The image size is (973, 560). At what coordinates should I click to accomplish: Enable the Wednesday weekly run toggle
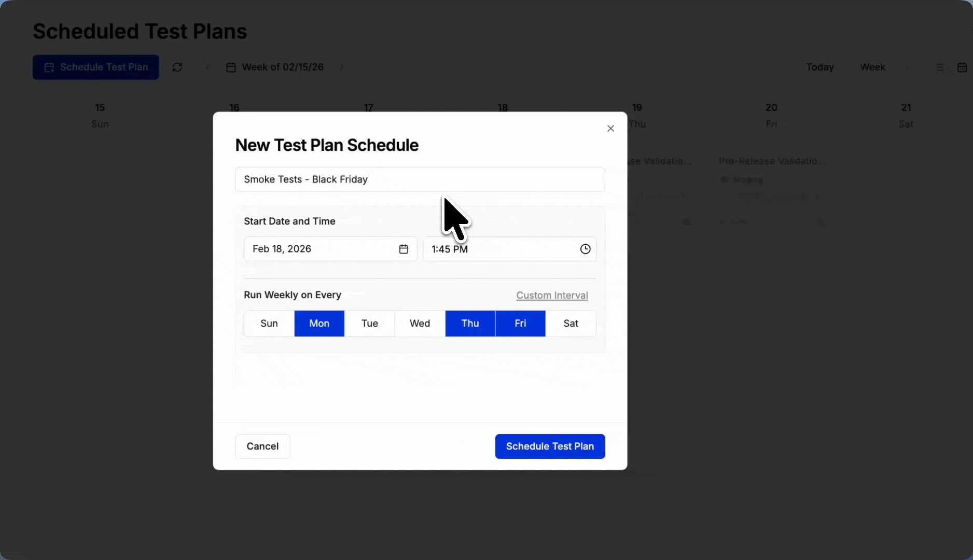pos(419,323)
